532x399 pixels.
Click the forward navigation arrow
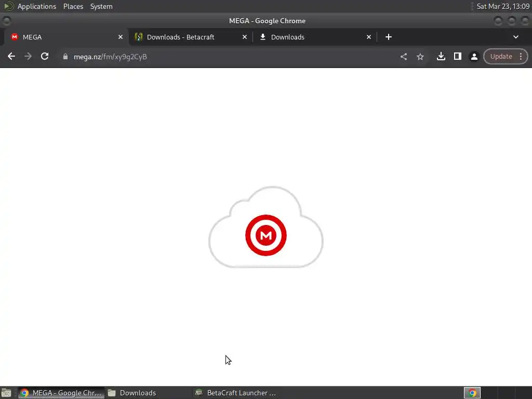click(28, 56)
